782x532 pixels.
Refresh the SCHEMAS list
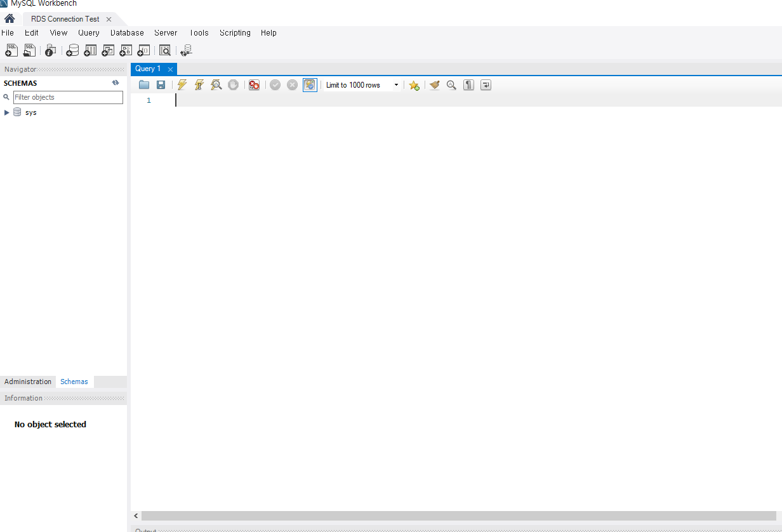(116, 83)
